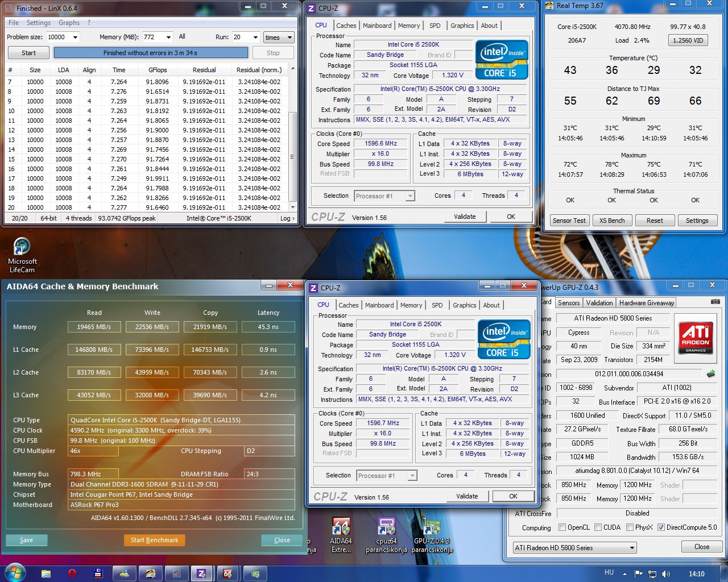Viewport: 728px width, 582px height.
Task: Switch to the Caches tab in upper CPU-Z
Action: (x=346, y=26)
